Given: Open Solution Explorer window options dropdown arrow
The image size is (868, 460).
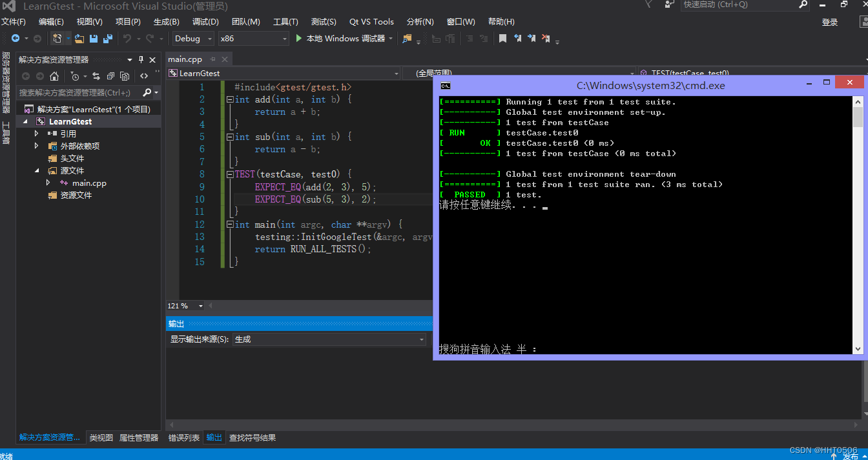Looking at the screenshot, I should [130, 59].
